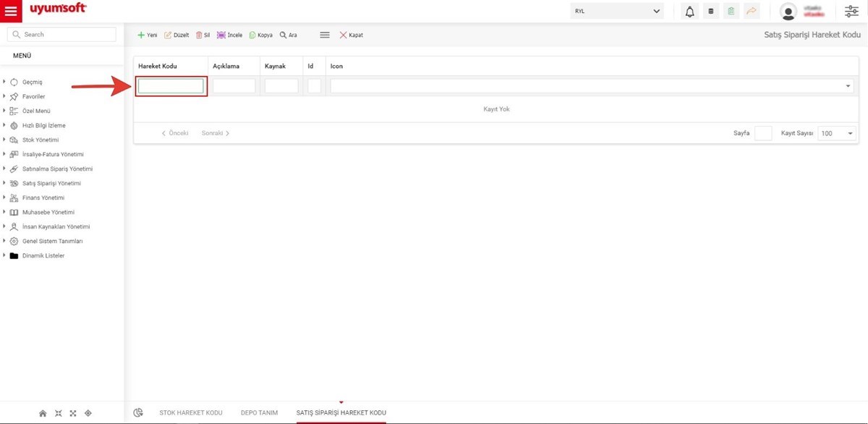Screen dimensions: 868x424
Task: Switch to the Depo Tanım tab
Action: click(259, 412)
